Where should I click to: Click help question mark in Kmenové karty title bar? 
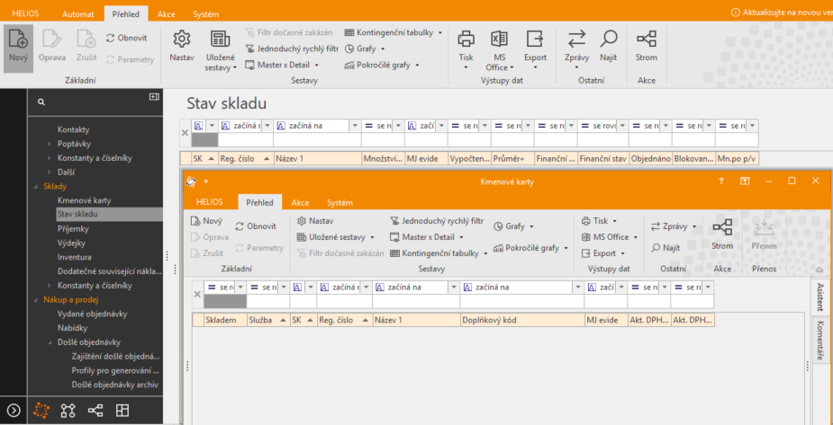coord(721,181)
